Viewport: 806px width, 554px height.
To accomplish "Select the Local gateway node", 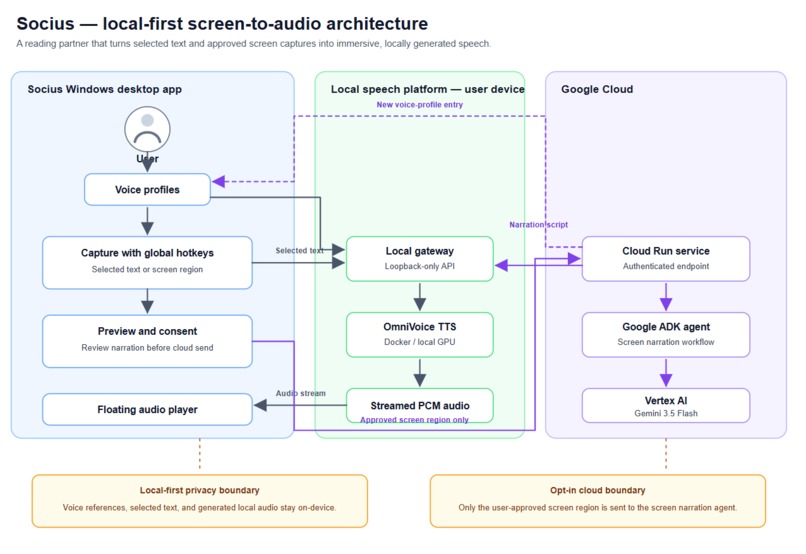I will pos(420,258).
